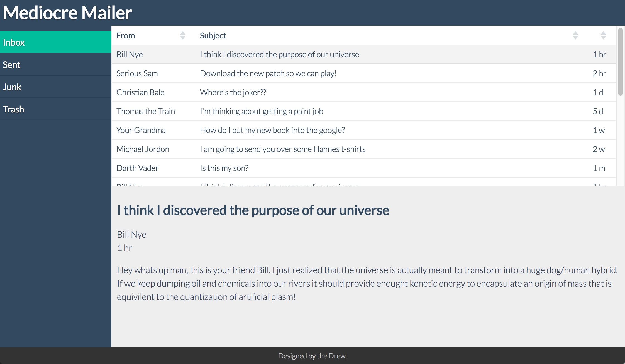Open Christian Bale's joker email
Screen dimensions: 625x364
(233, 92)
